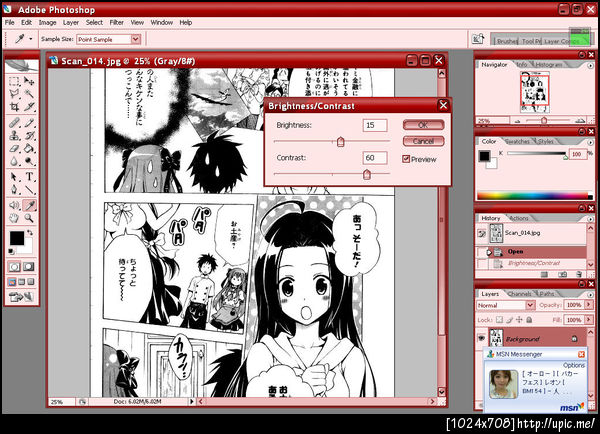Viewport: 600px width, 434px height.
Task: Click Options in MSN Messenger popup
Action: pos(574,365)
